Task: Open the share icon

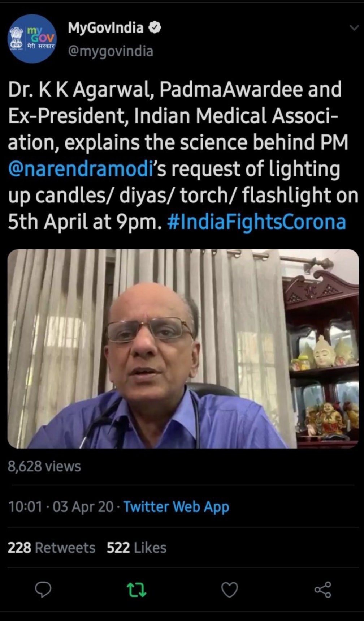Action: click(x=322, y=590)
